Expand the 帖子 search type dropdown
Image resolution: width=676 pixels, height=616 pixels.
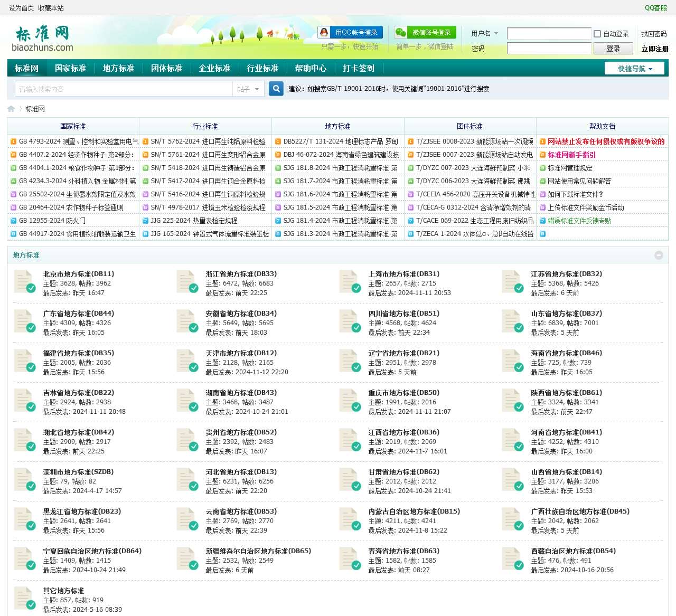click(x=248, y=89)
